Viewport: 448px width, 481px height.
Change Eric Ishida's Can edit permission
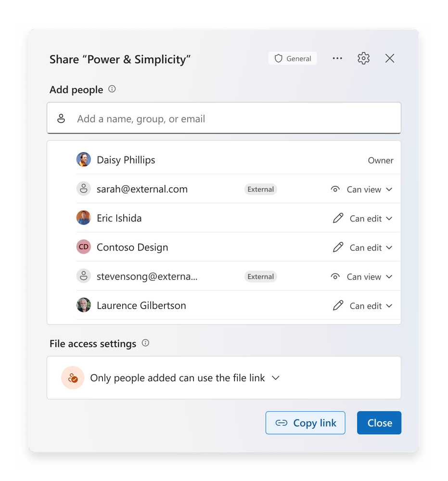coord(363,219)
